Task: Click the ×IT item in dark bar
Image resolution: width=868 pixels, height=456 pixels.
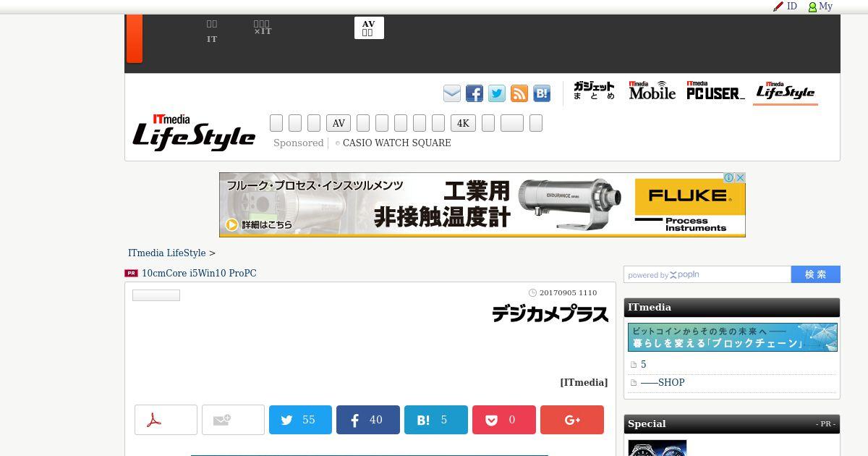Action: (263, 28)
